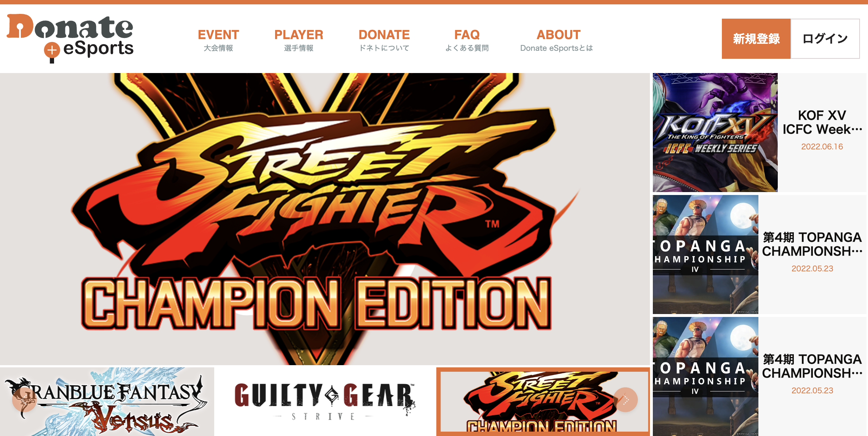Open the second 第4期 TOPANGA CHAMPIONSHIP title
The width and height of the screenshot is (868, 436).
point(812,366)
